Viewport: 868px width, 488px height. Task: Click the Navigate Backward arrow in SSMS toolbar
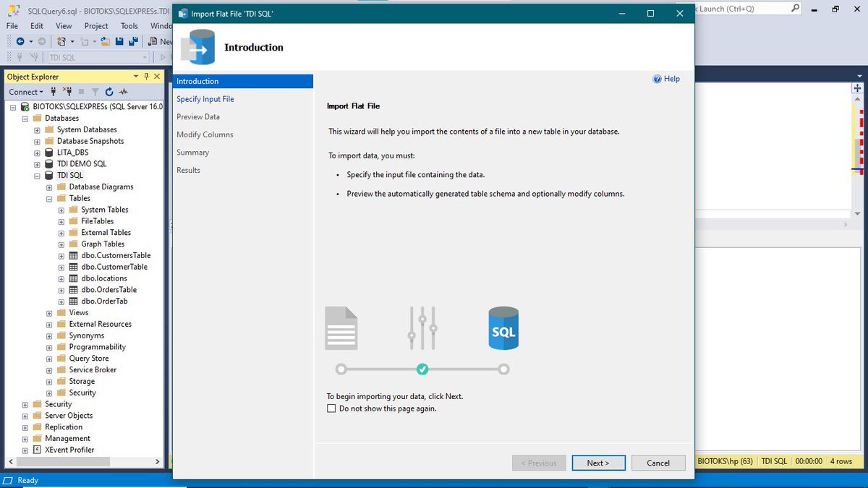click(x=20, y=41)
